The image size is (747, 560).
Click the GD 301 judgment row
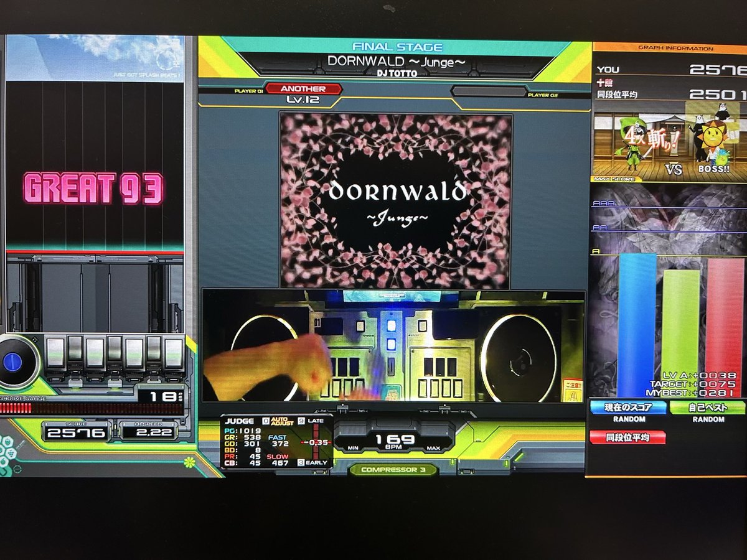point(243,444)
